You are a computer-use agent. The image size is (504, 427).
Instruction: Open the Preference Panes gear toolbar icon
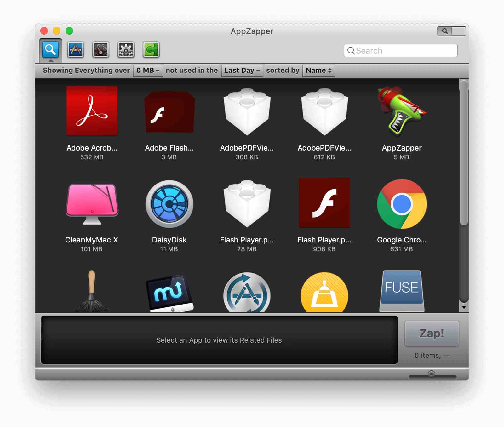pos(126,49)
